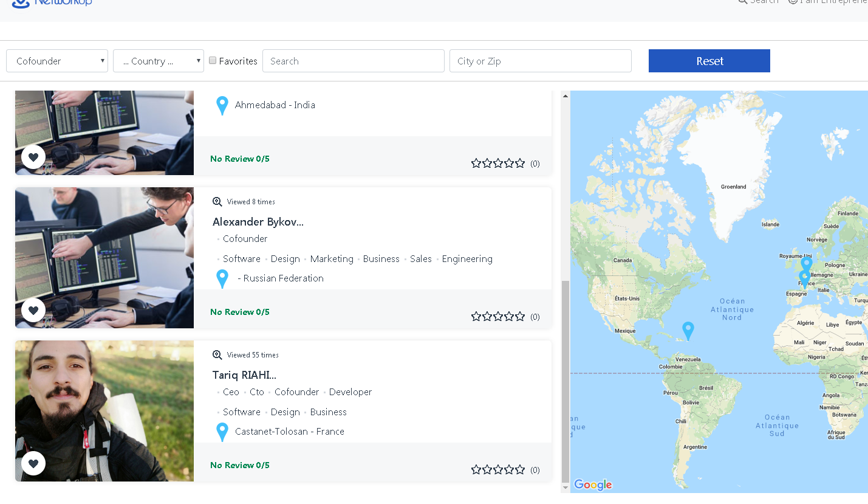Click the magnifier icon beside Viewed 55 times
The width and height of the screenshot is (868, 504).
pyautogui.click(x=217, y=354)
